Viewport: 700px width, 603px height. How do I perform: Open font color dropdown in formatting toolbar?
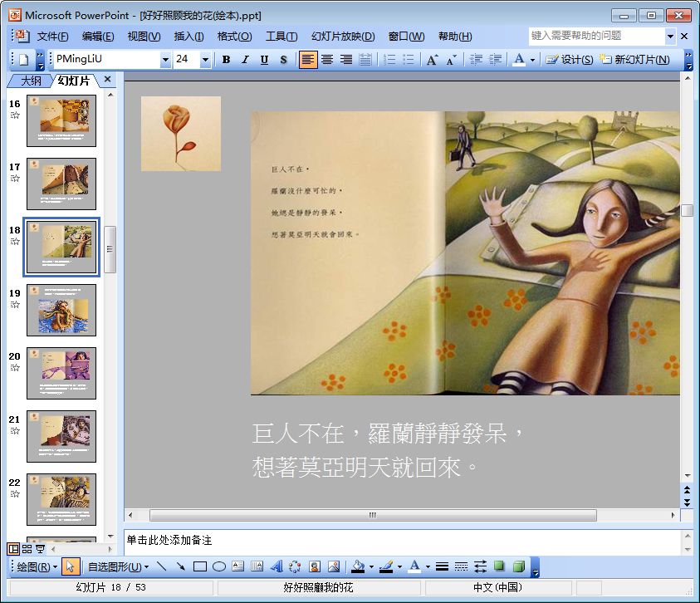point(532,60)
